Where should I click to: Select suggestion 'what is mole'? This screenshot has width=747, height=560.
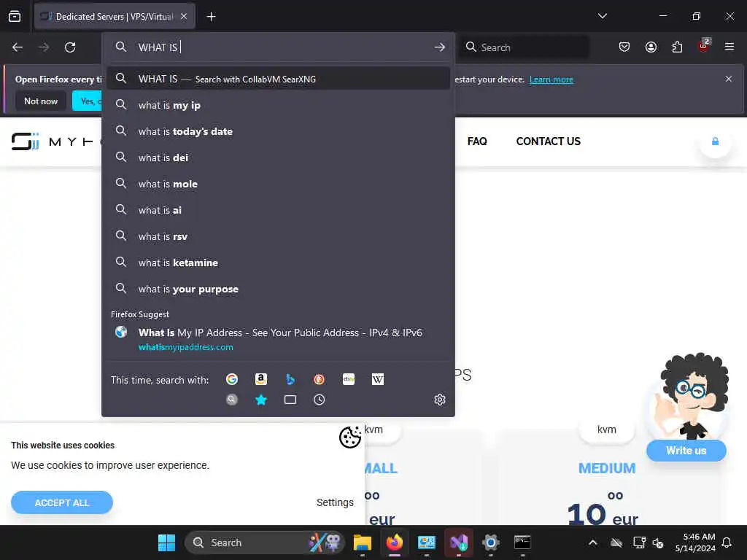278,184
